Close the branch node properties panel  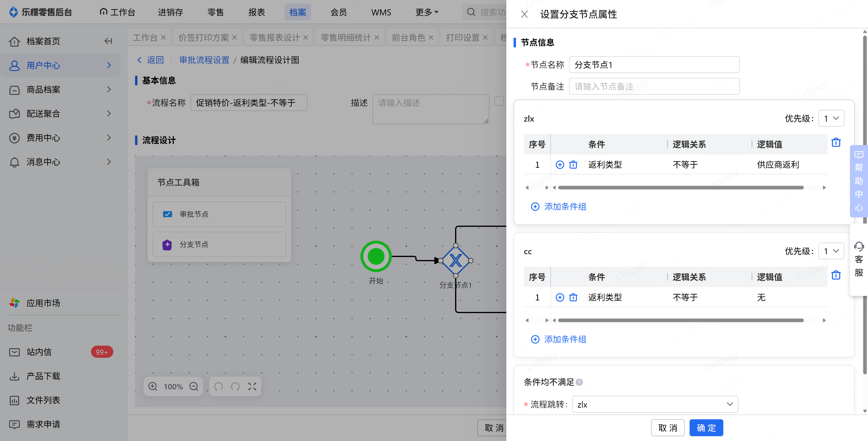click(x=524, y=14)
